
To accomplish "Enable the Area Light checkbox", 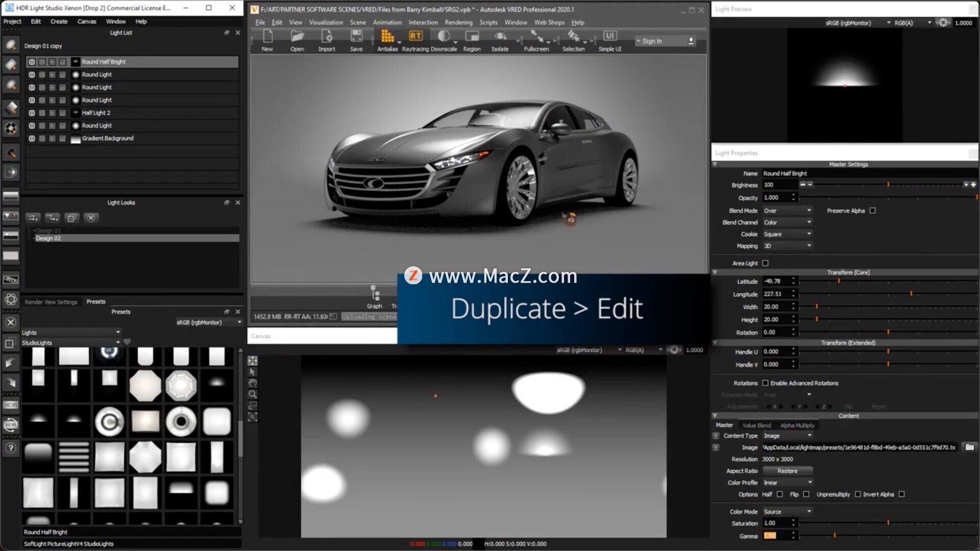I will click(766, 263).
